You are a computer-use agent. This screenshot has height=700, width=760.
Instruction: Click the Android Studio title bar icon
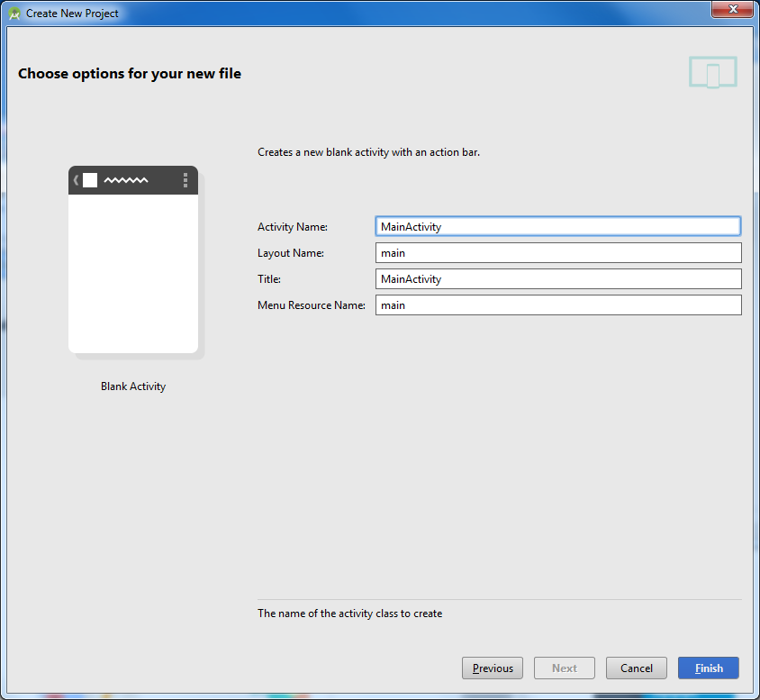coord(14,14)
